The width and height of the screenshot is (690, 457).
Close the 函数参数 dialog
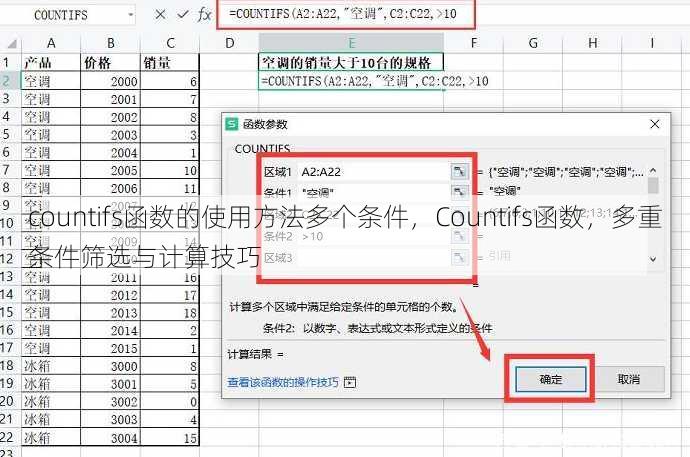coord(655,124)
